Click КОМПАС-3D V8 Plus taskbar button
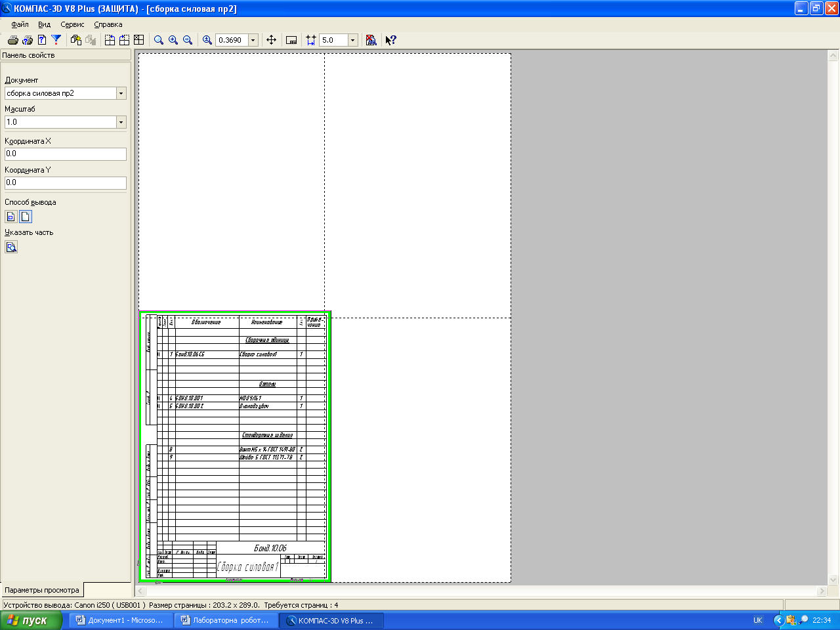 point(331,620)
